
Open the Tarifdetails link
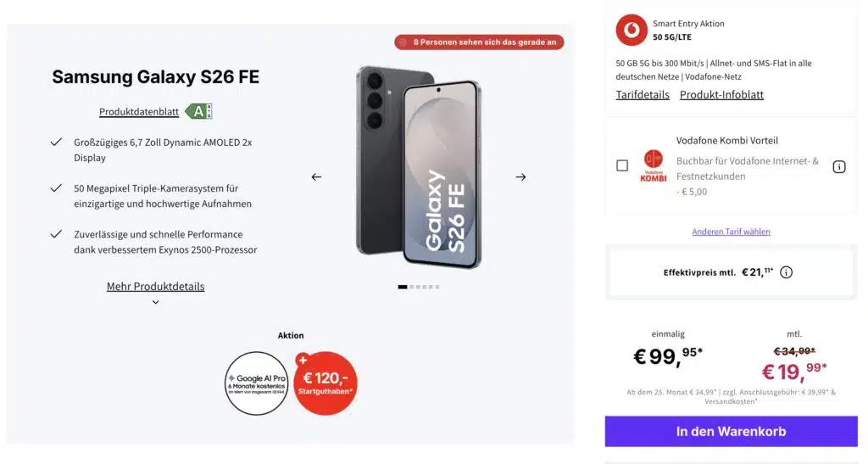click(643, 95)
